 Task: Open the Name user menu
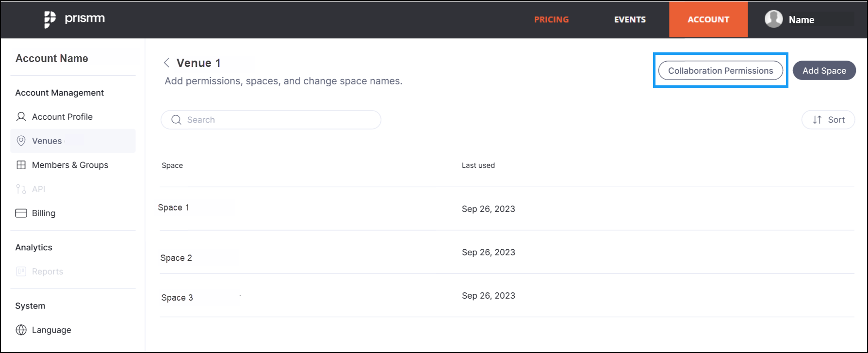801,20
